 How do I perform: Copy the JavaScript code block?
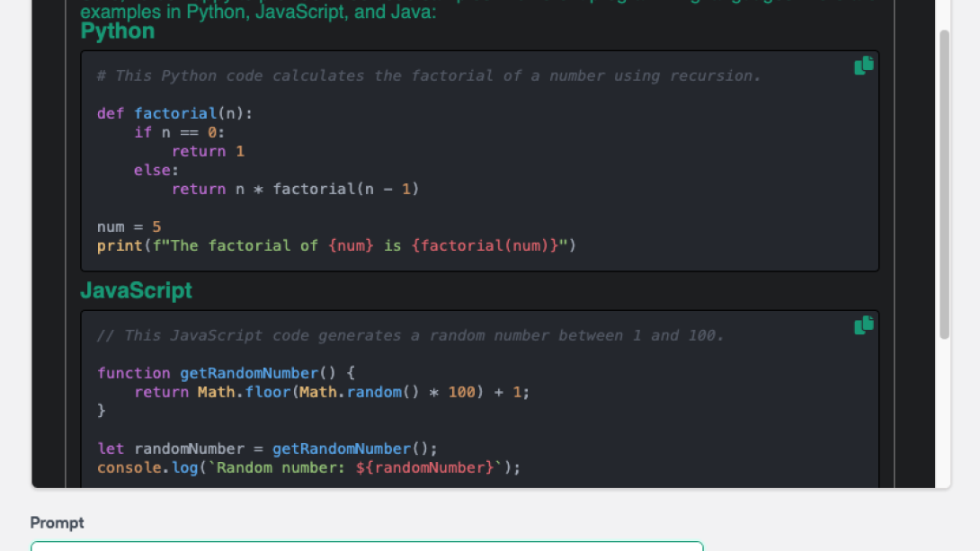(863, 325)
